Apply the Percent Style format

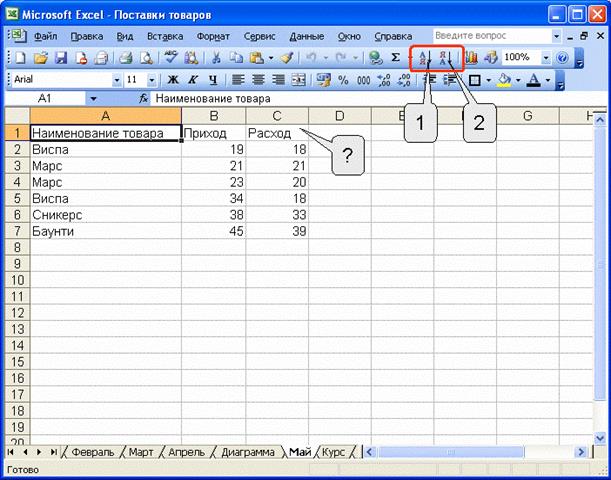click(x=343, y=80)
